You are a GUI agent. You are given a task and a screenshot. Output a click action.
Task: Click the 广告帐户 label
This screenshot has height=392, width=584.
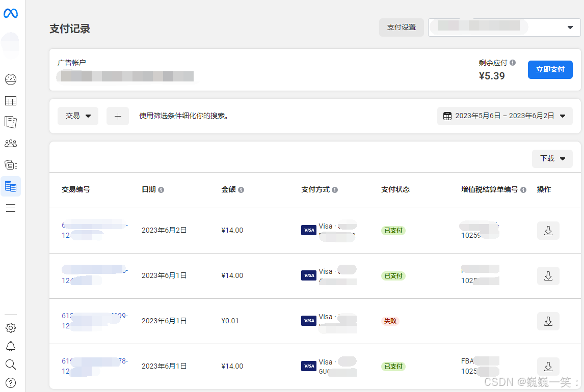pyautogui.click(x=72, y=63)
